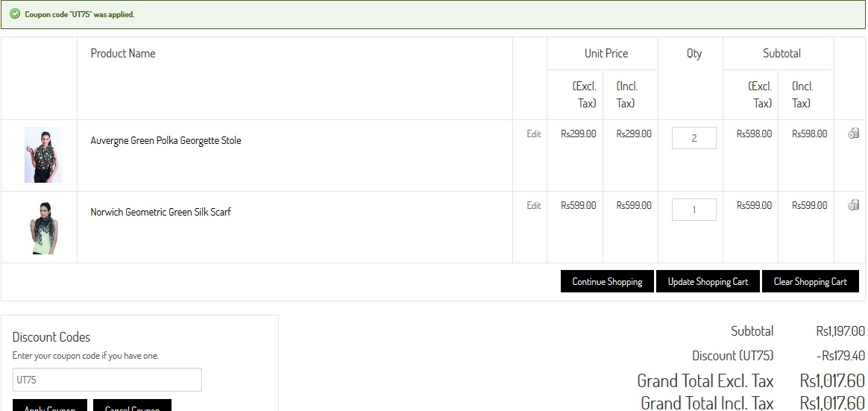
Task: Delete Norwich Geometric Silk Scarf item
Action: pos(854,205)
